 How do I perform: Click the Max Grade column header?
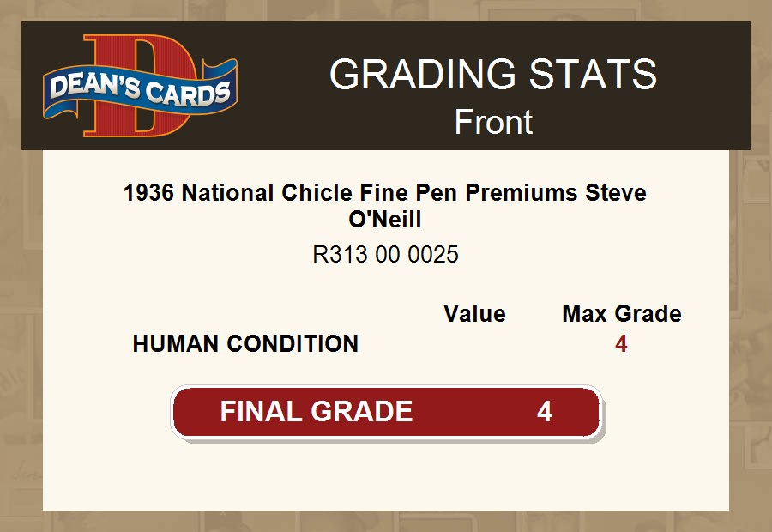point(621,314)
